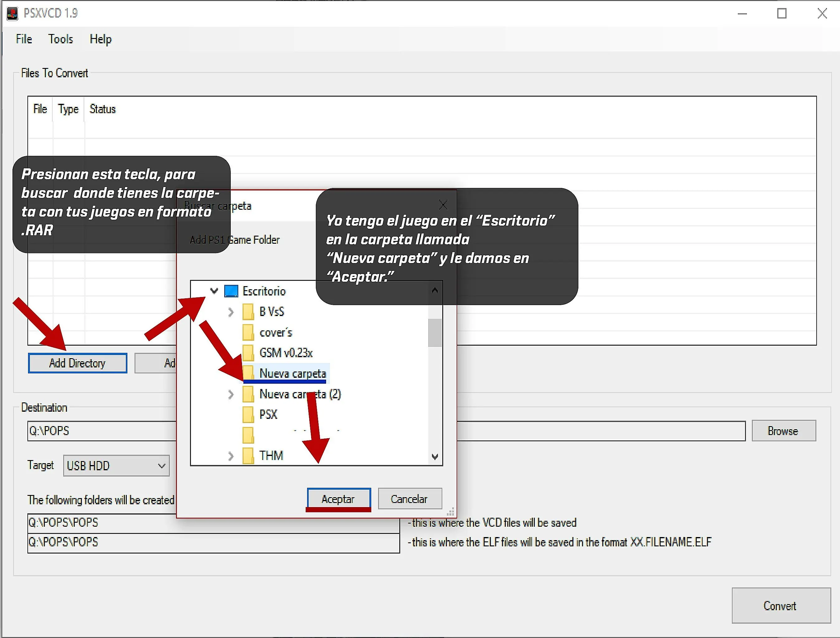840x638 pixels.
Task: Click the Status column header
Action: 102,109
